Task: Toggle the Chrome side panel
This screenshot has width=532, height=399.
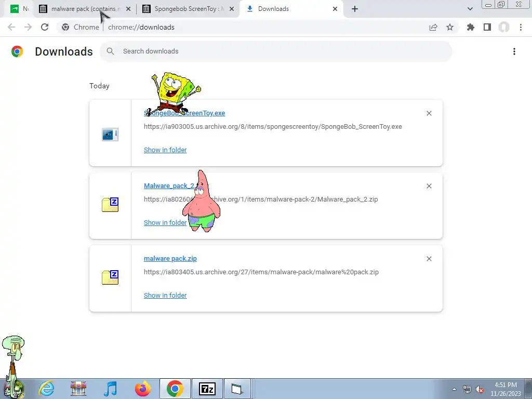Action: coord(487,27)
